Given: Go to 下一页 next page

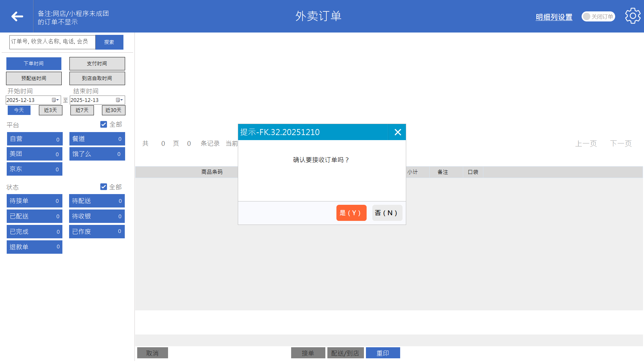Looking at the screenshot, I should tap(621, 143).
